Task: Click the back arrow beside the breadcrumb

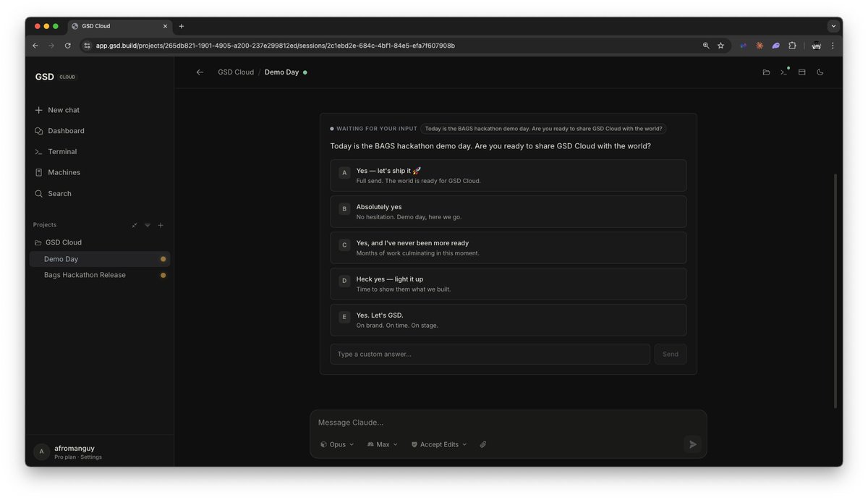Action: click(x=200, y=72)
